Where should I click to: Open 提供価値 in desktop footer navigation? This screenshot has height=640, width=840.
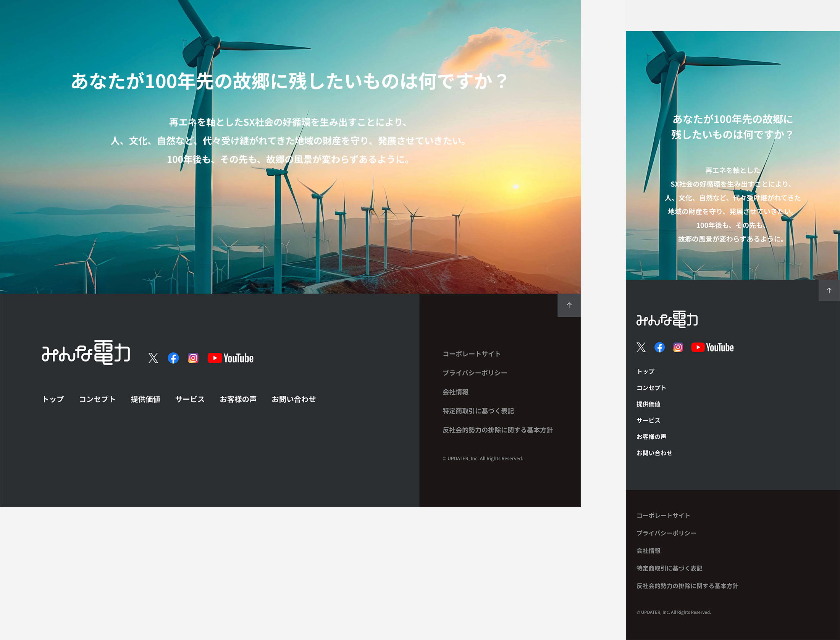(x=145, y=399)
